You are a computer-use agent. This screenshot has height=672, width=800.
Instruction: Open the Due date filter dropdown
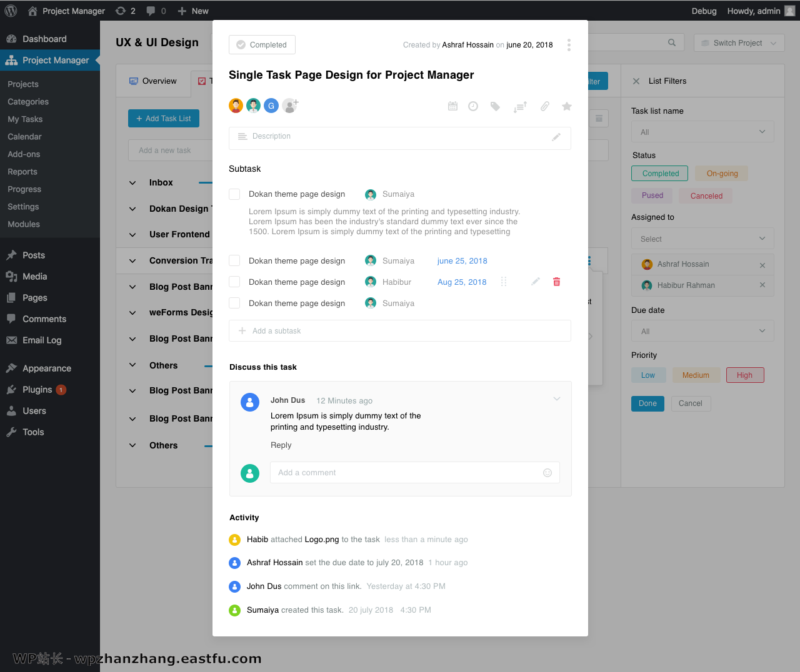pyautogui.click(x=702, y=331)
